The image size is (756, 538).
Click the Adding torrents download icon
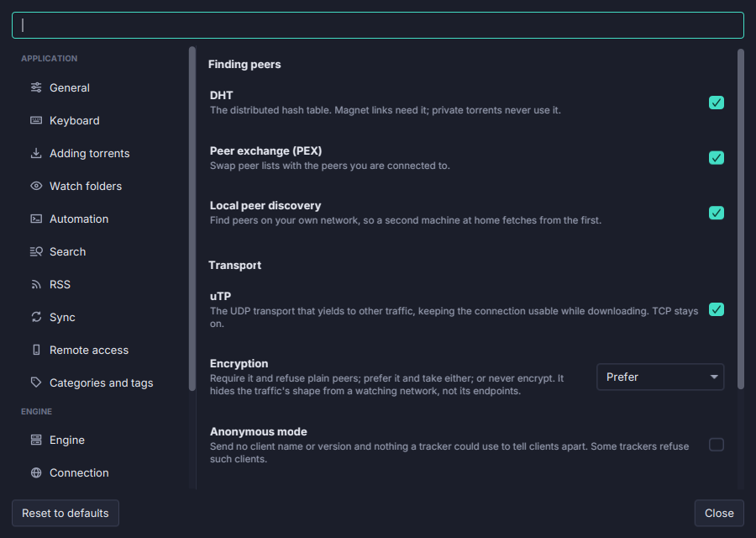pyautogui.click(x=36, y=153)
